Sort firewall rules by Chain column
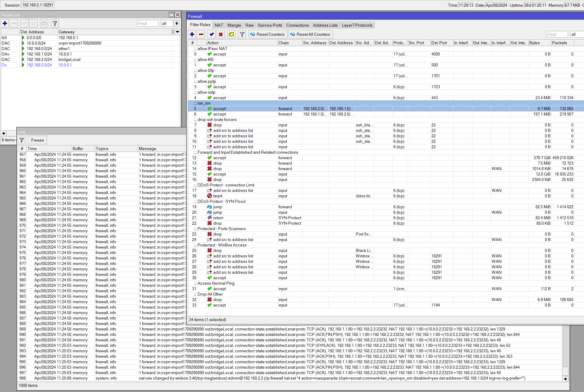The image size is (584, 392). click(x=289, y=43)
